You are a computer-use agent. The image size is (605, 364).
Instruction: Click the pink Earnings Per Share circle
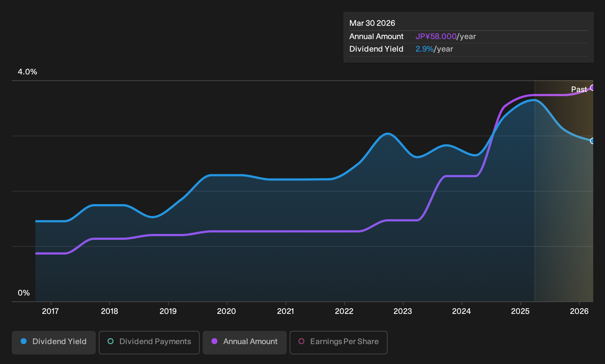(301, 341)
